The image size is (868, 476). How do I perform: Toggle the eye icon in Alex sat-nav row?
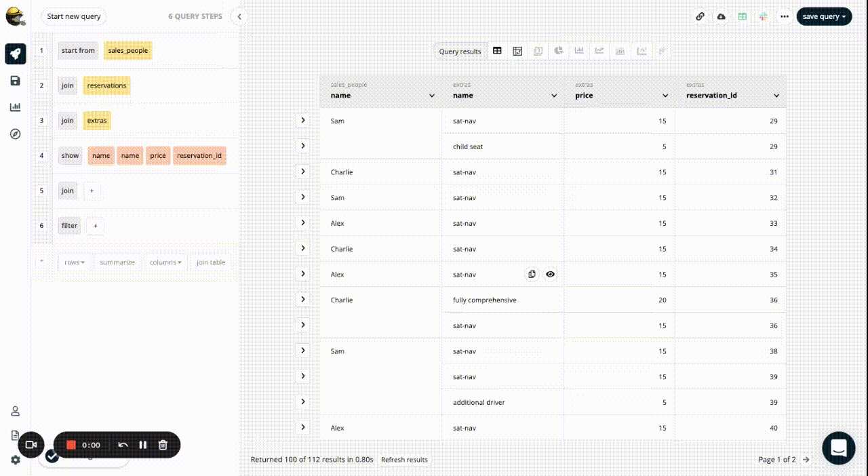[x=551, y=275]
